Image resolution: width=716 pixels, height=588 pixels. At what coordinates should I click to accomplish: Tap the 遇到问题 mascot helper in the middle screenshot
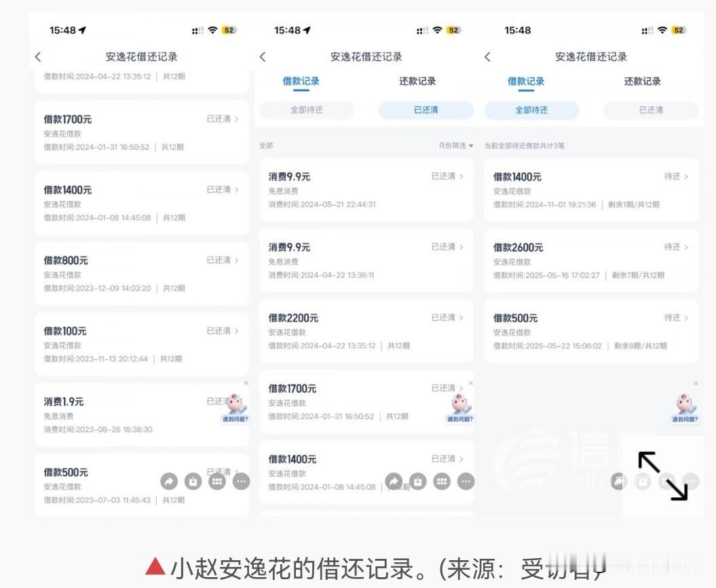460,408
